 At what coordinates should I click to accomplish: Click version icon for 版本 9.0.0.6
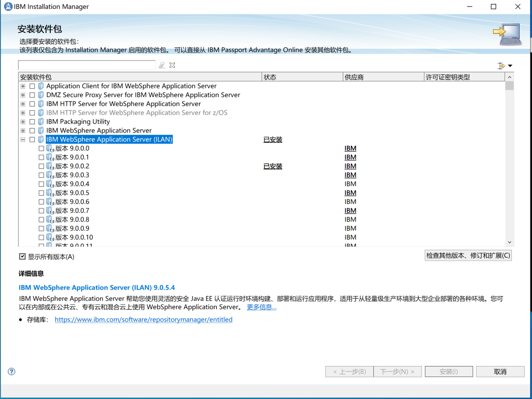coord(50,201)
